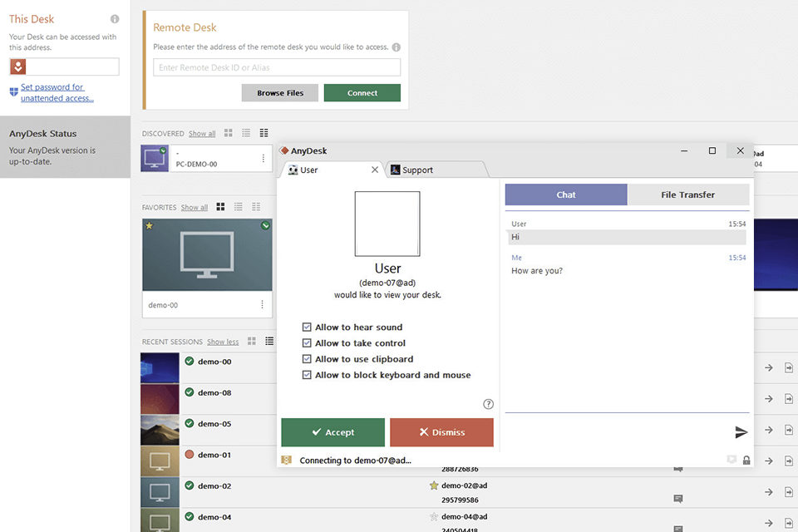Uncheck Allow to block keyboard and mouse
This screenshot has width=798, height=532.
[308, 375]
